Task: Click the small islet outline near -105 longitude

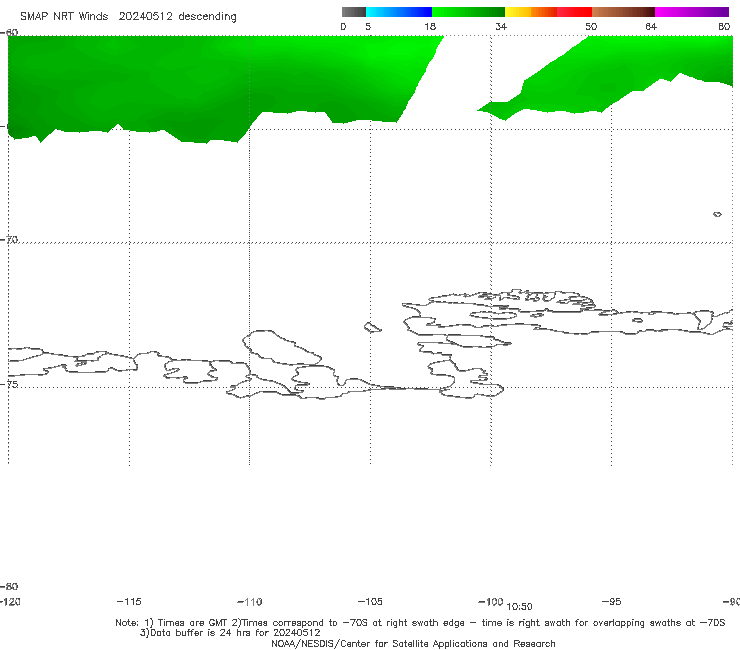Action: coord(372,327)
